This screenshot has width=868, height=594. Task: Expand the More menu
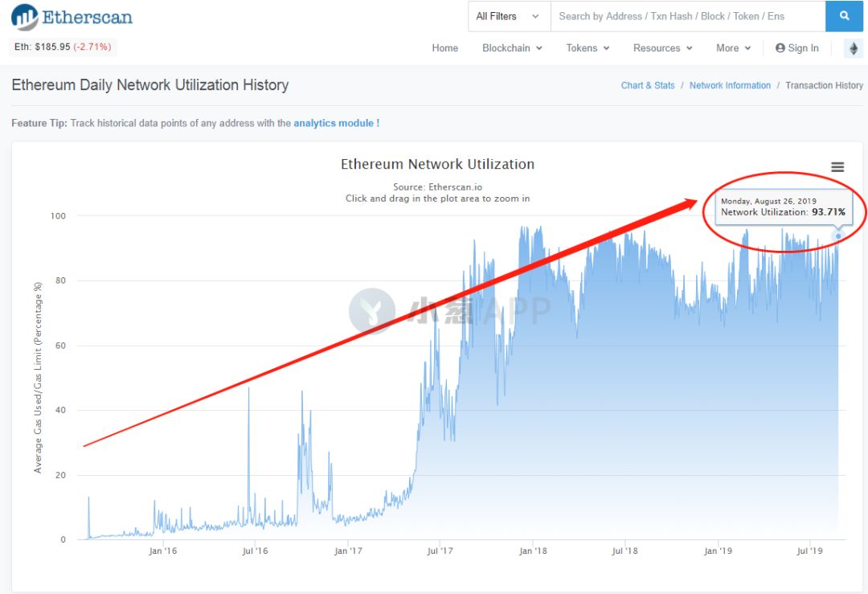click(x=733, y=48)
